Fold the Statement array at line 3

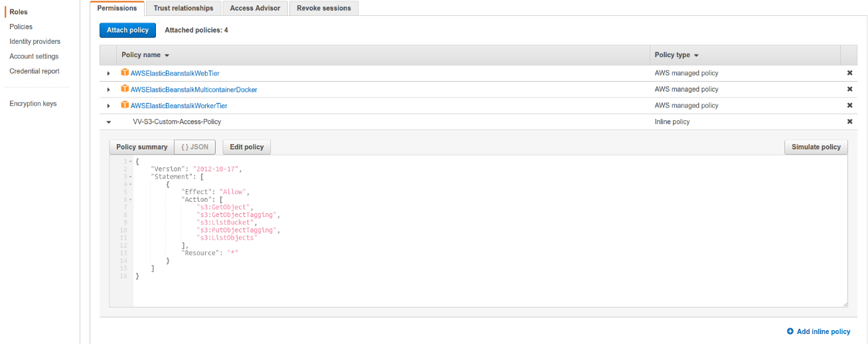pyautogui.click(x=130, y=177)
